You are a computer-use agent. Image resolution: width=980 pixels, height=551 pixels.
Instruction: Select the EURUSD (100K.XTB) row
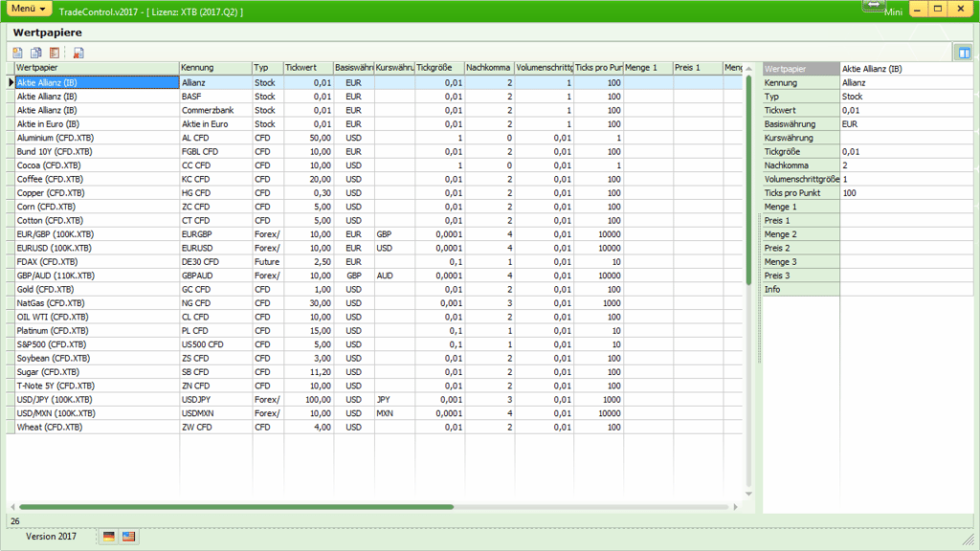click(374, 248)
